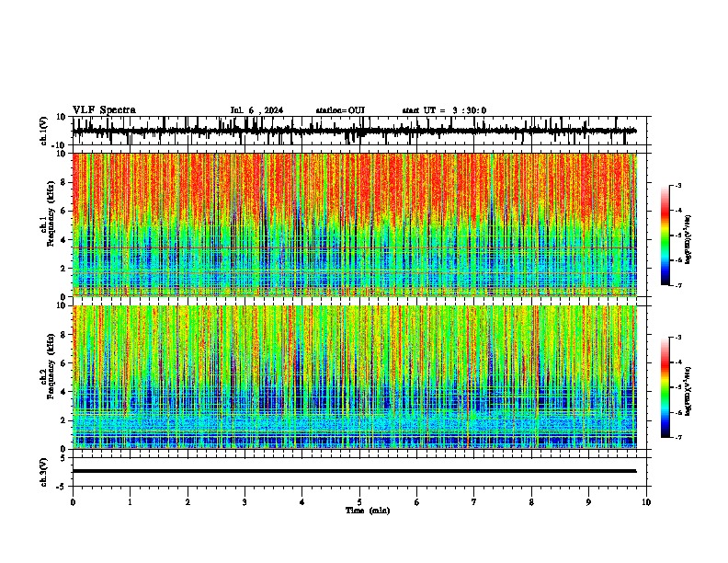The image size is (728, 563).
Task: Click the ch.2 "Frequency (kHz)" axis label
Action: 51,366
